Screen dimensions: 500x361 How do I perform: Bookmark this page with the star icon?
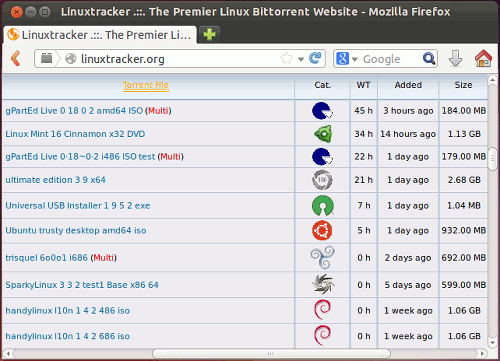(286, 59)
